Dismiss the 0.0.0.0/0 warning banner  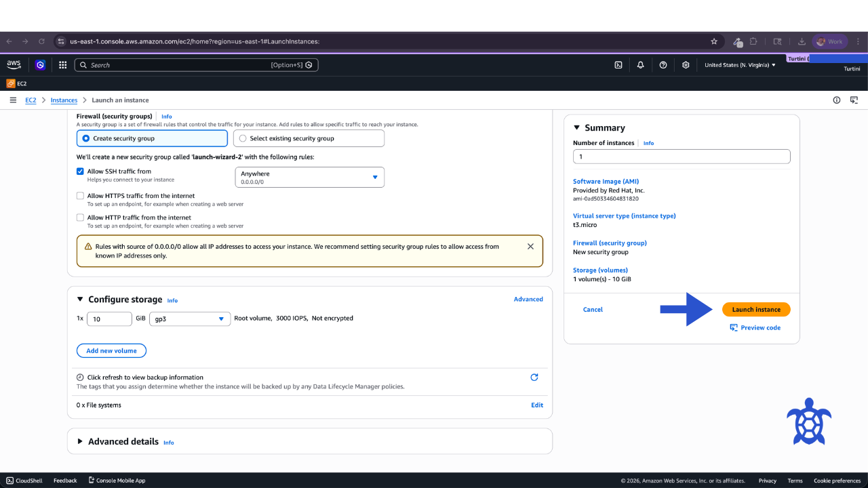[530, 247]
